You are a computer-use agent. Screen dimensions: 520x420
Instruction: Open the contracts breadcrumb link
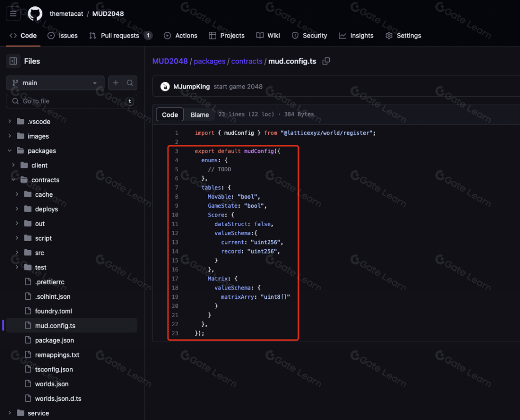247,62
